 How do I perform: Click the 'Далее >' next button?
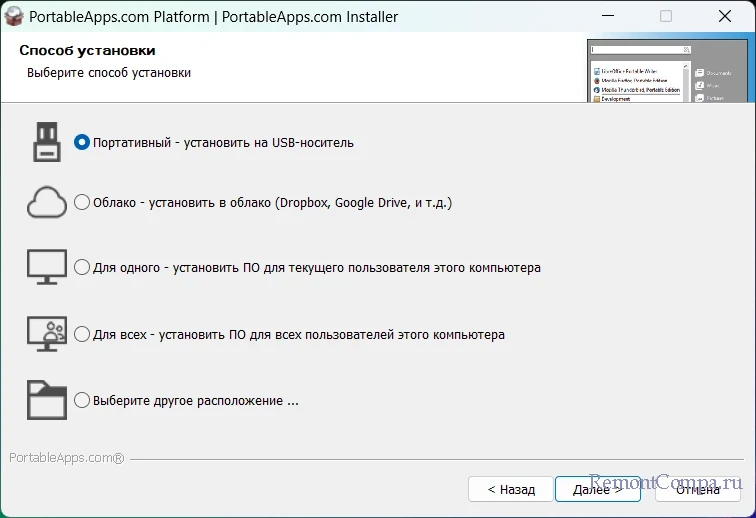pos(598,489)
